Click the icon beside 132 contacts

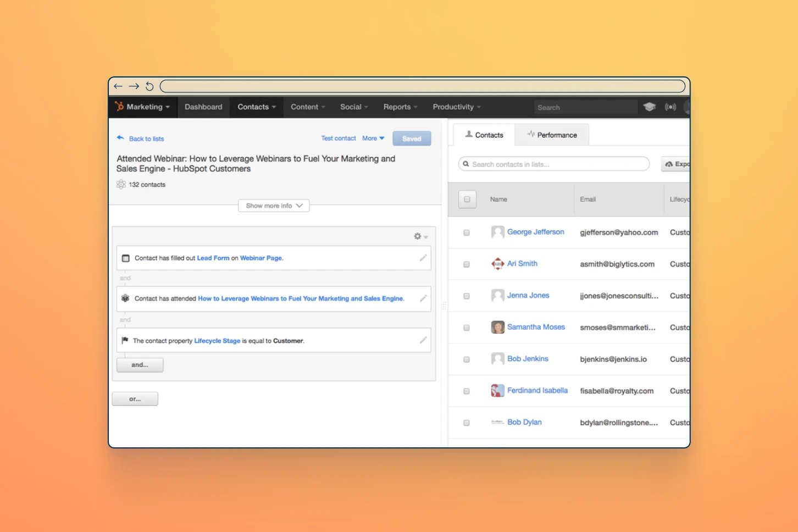[x=121, y=184]
